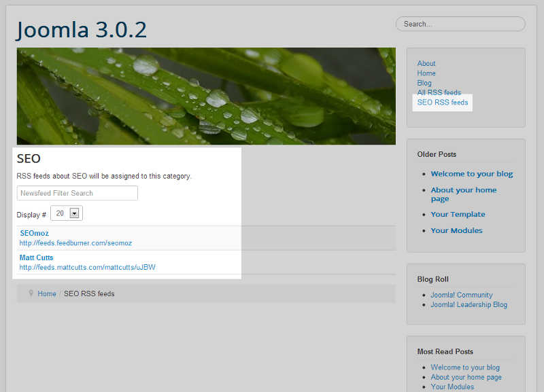This screenshot has width=544, height=392.
Task: Open the Display # dropdown showing 20
Action: coord(67,213)
